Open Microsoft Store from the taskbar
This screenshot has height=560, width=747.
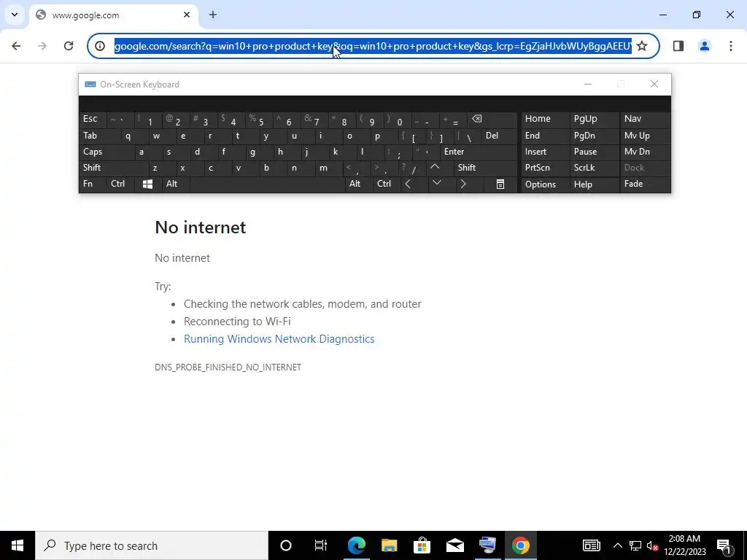click(422, 545)
